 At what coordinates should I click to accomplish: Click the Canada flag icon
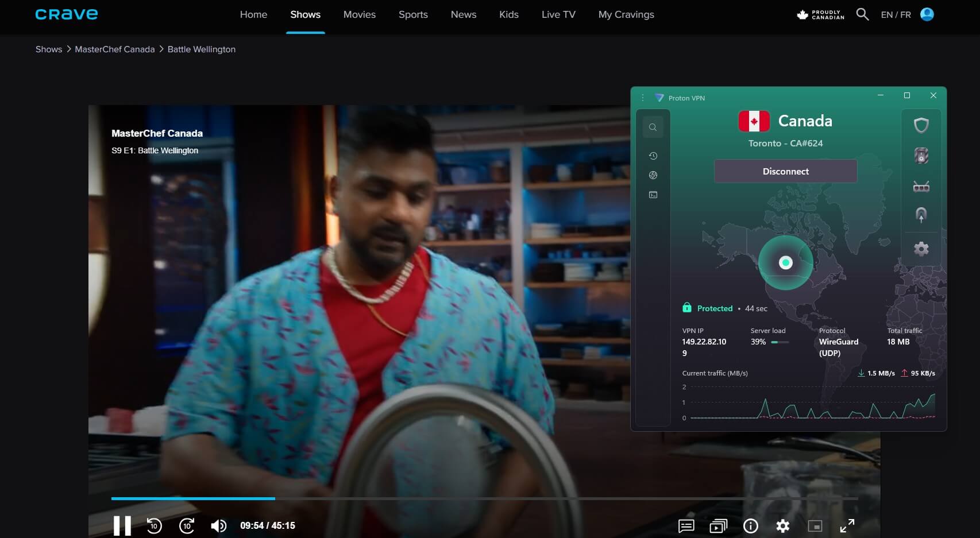[x=754, y=121]
